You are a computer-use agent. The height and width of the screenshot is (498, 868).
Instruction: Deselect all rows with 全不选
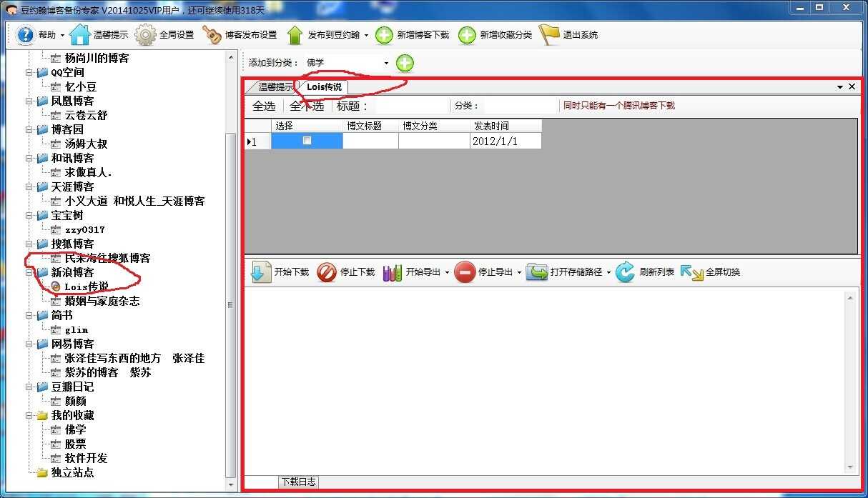(307, 105)
